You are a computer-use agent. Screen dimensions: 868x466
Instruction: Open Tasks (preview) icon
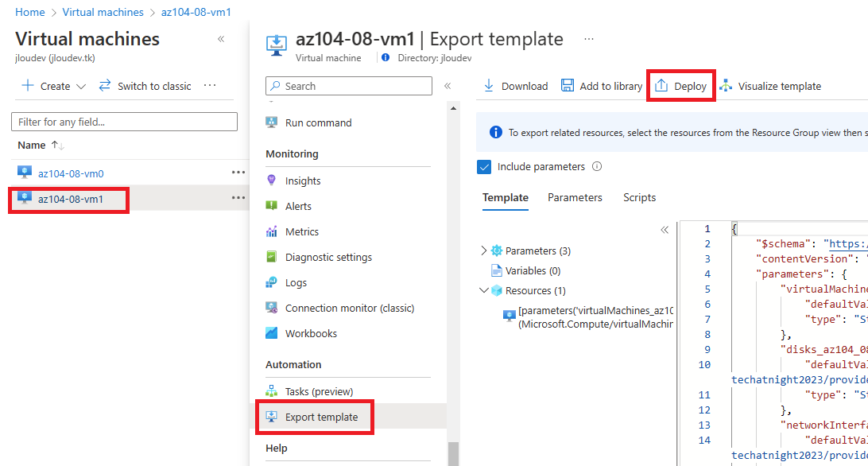tap(271, 391)
